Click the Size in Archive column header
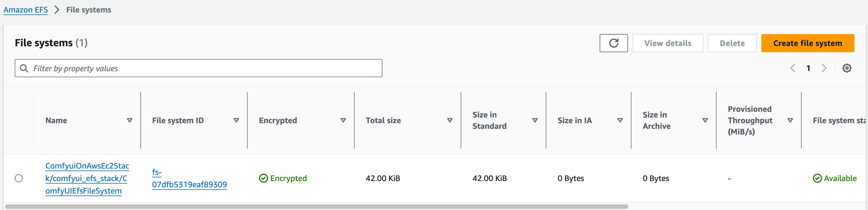This screenshot has height=210, width=868. [x=656, y=120]
